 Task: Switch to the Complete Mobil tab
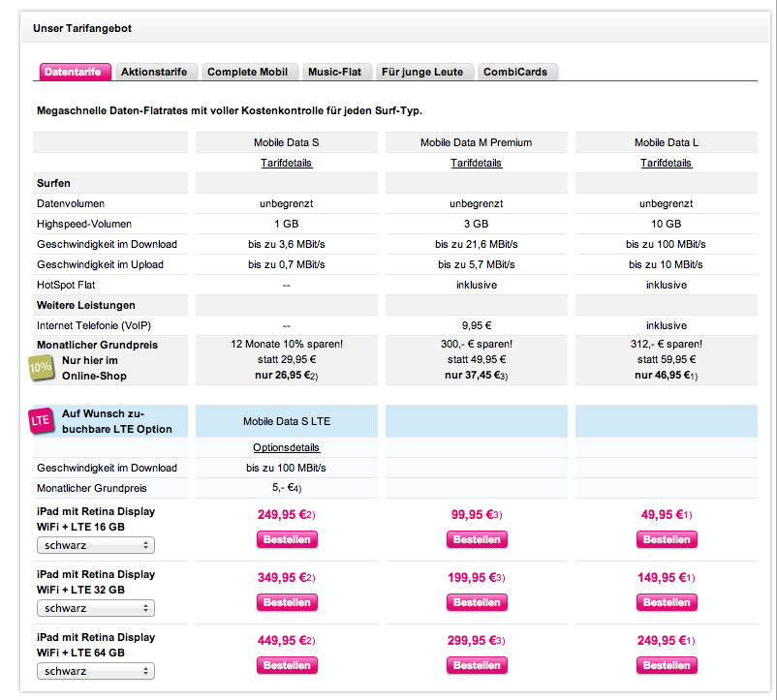pyautogui.click(x=247, y=72)
